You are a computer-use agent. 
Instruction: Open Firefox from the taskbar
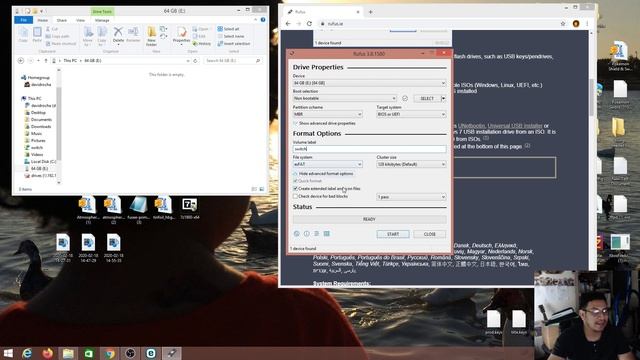point(47,353)
